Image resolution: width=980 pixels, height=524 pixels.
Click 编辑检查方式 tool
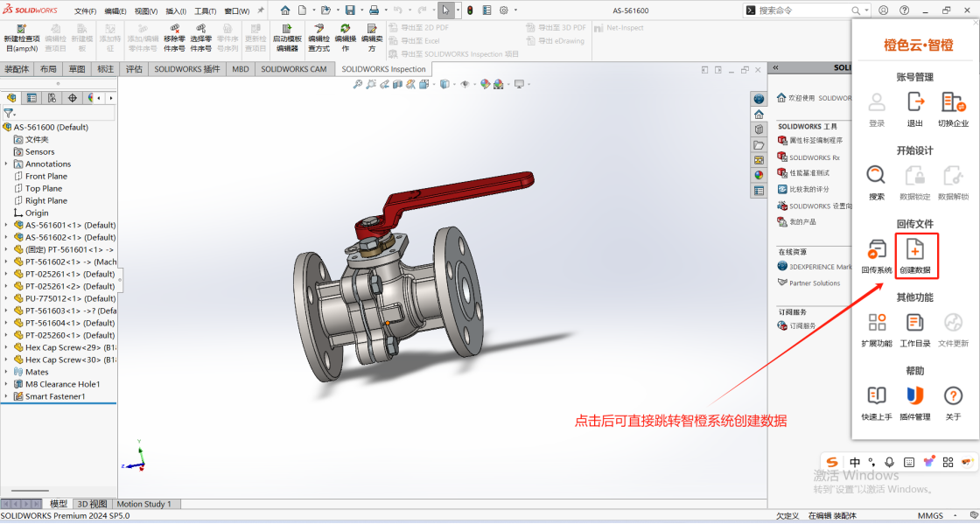point(318,38)
